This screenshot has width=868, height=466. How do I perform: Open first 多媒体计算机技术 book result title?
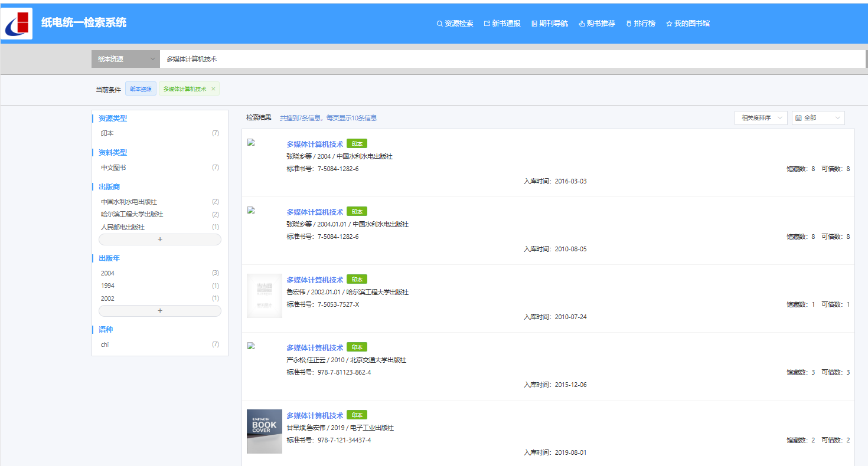click(315, 144)
